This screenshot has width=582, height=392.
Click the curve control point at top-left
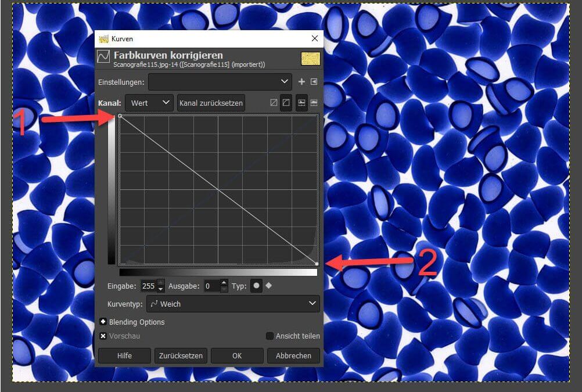(120, 116)
